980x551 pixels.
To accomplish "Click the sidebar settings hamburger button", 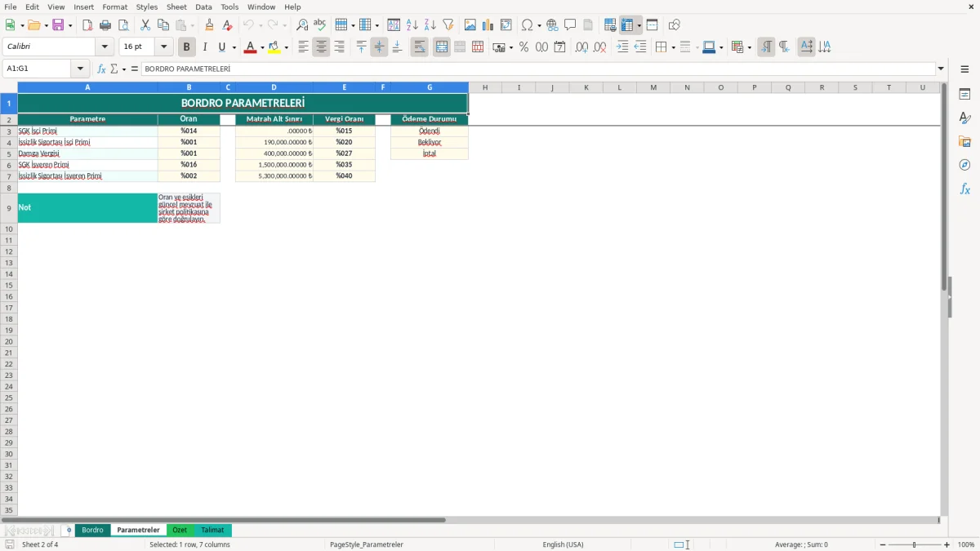I will pos(964,69).
